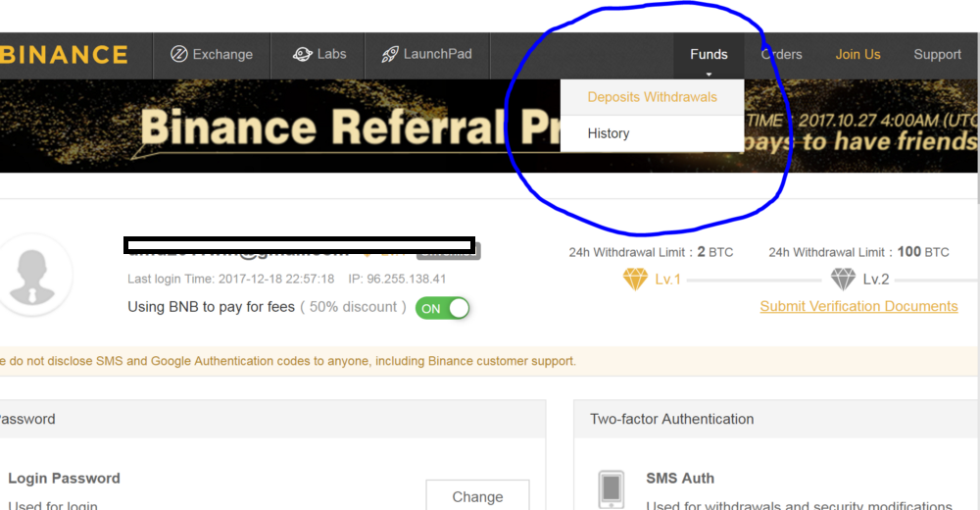
Task: Click the Lv.2 level label
Action: 875,280
